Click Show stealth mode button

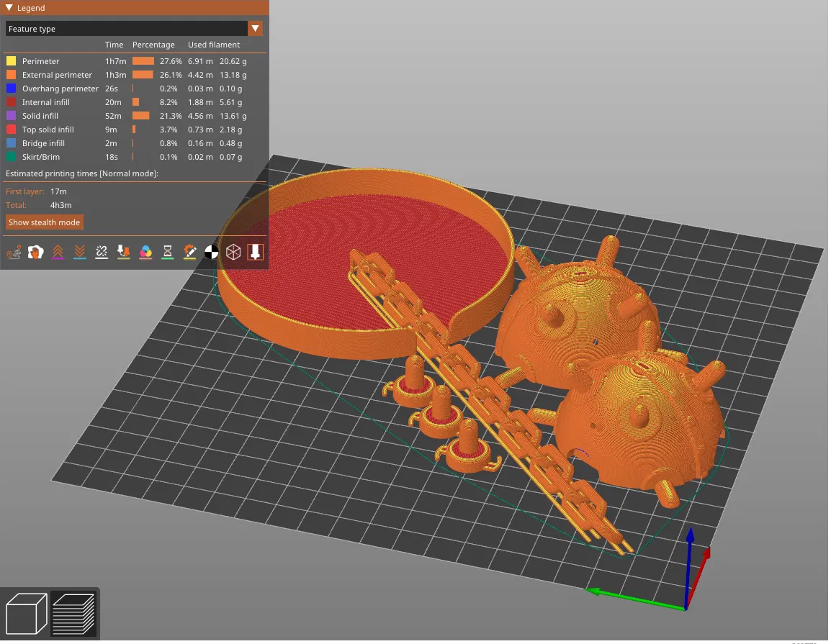[45, 222]
